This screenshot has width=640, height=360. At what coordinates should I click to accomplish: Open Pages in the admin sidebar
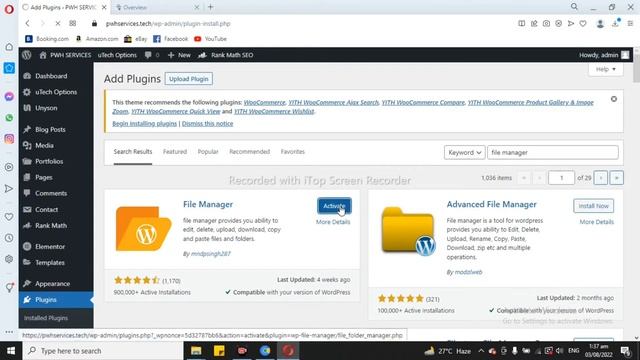56,177
